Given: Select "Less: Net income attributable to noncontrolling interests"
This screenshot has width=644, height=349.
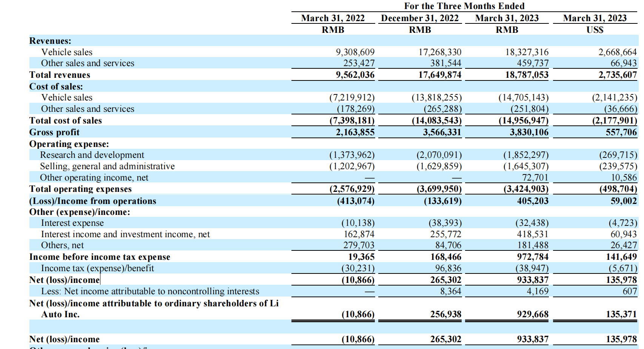Looking at the screenshot, I should [150, 291].
